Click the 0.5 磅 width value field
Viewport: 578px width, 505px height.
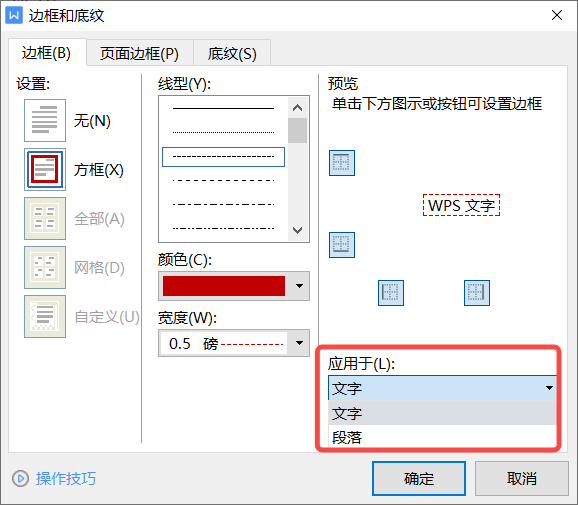pos(224,343)
